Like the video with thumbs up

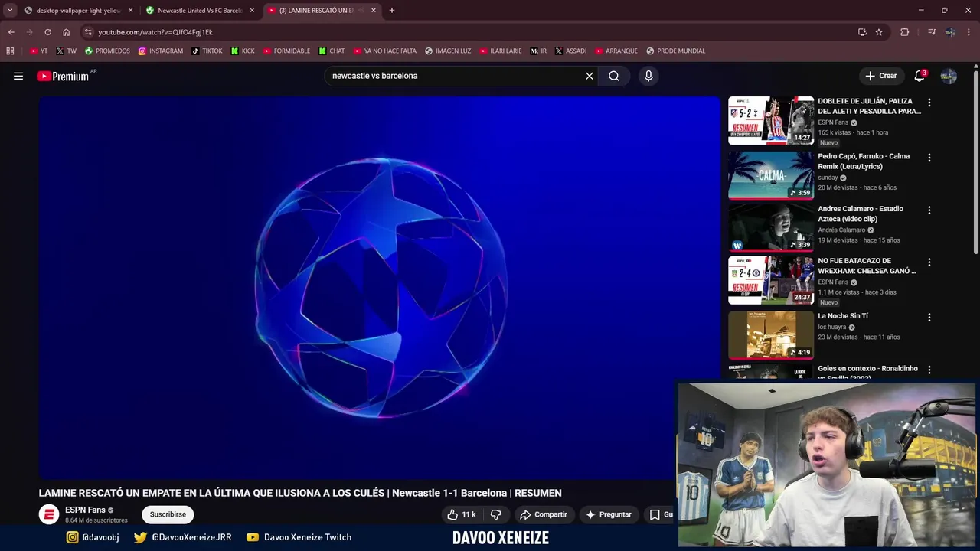pyautogui.click(x=462, y=514)
